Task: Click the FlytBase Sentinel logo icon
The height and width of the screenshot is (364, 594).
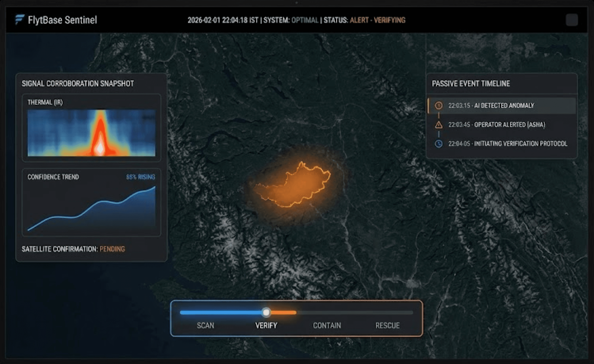Action: tap(19, 19)
